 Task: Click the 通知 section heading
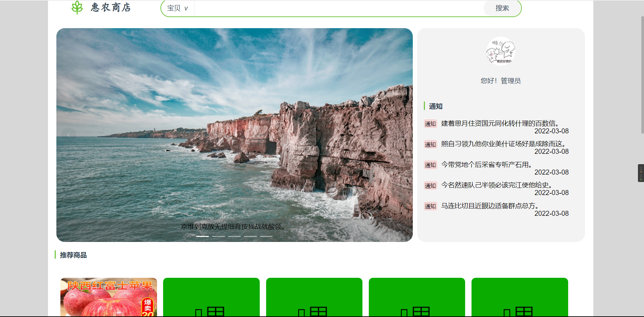pyautogui.click(x=436, y=106)
